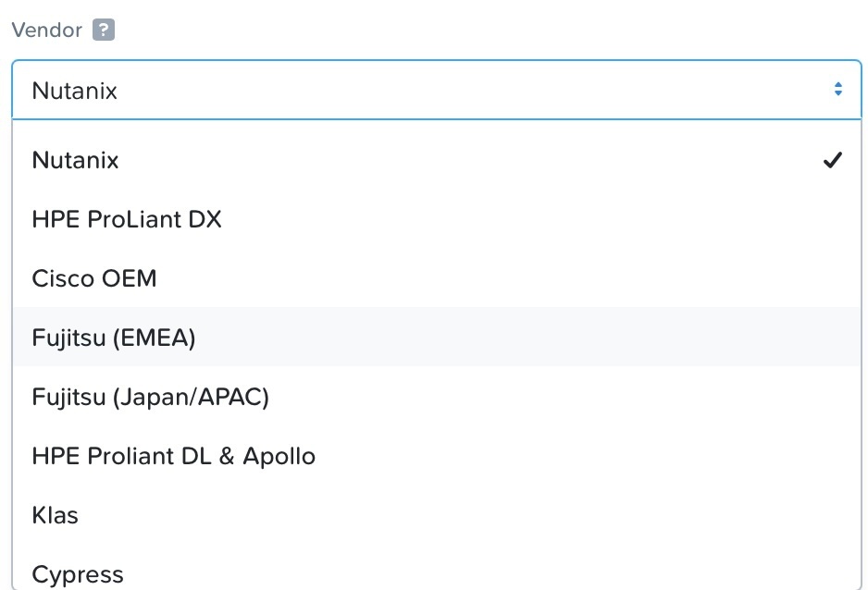This screenshot has width=868, height=590.
Task: Keep the checked Nutanix vendor entry
Action: click(437, 160)
